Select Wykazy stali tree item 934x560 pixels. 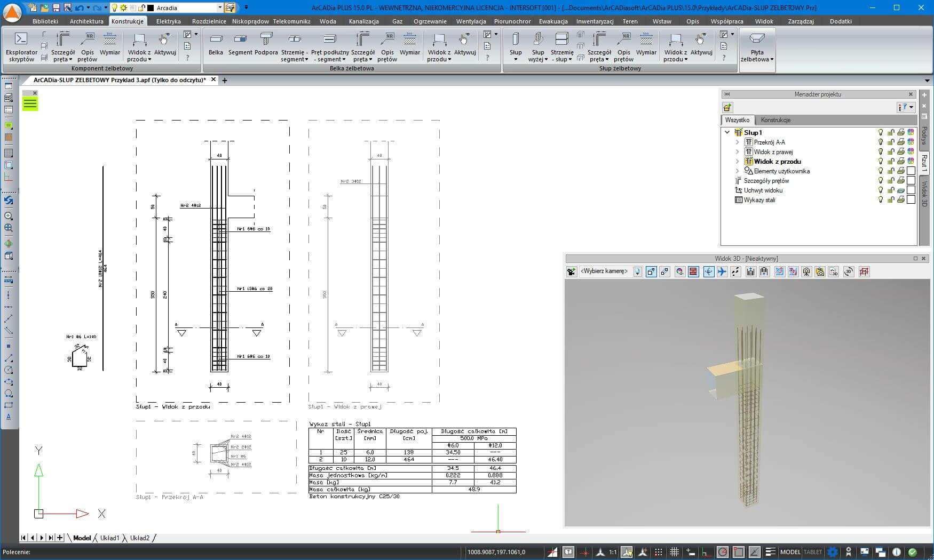(759, 199)
